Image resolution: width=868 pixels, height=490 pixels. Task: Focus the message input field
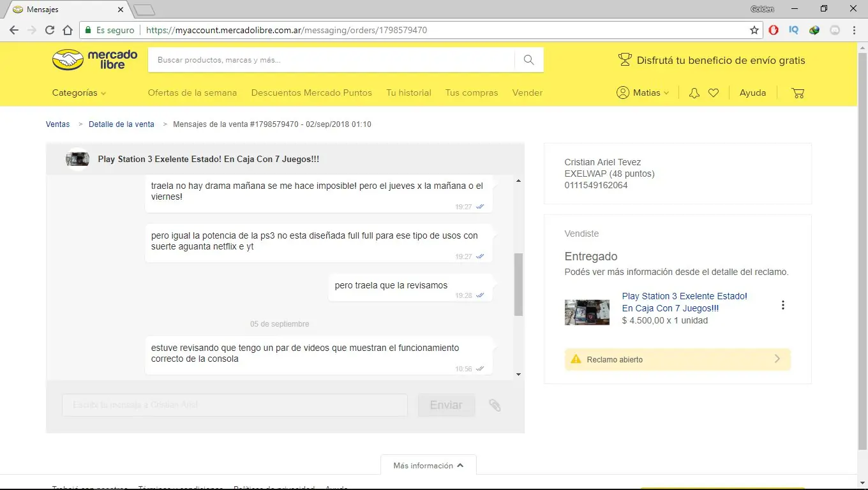(x=235, y=405)
